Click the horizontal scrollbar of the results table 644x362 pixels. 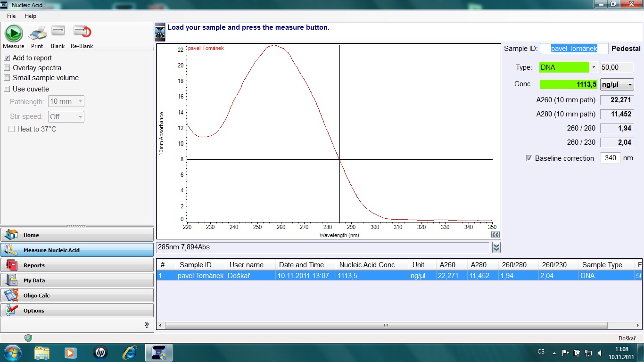[x=386, y=325]
